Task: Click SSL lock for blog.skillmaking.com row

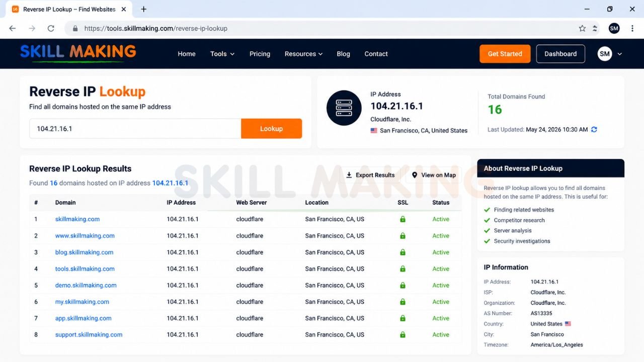Action: tap(403, 252)
